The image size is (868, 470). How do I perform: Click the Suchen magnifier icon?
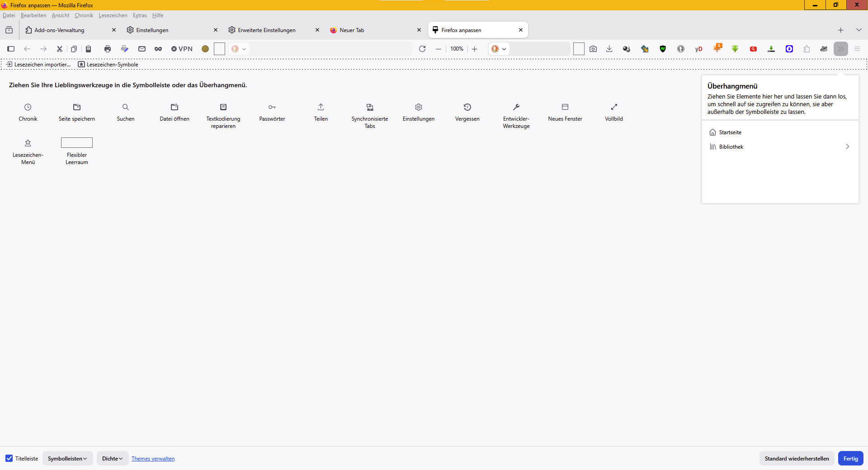click(x=126, y=107)
